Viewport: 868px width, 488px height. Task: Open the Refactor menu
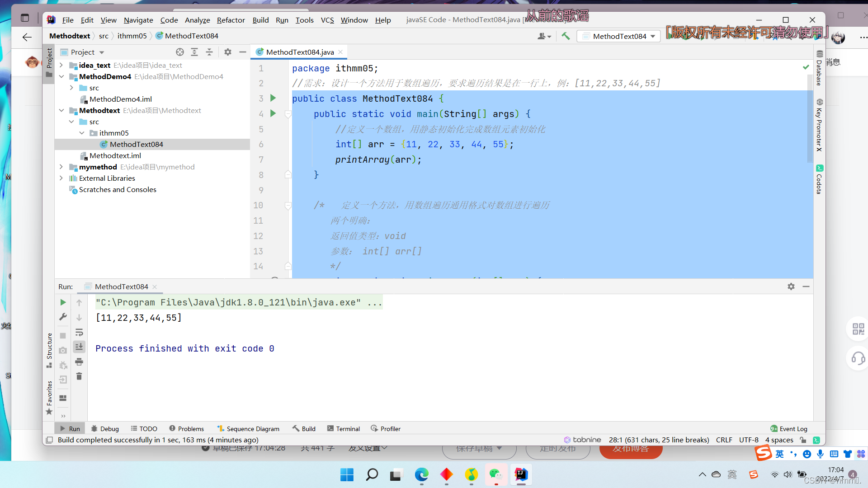pos(231,20)
